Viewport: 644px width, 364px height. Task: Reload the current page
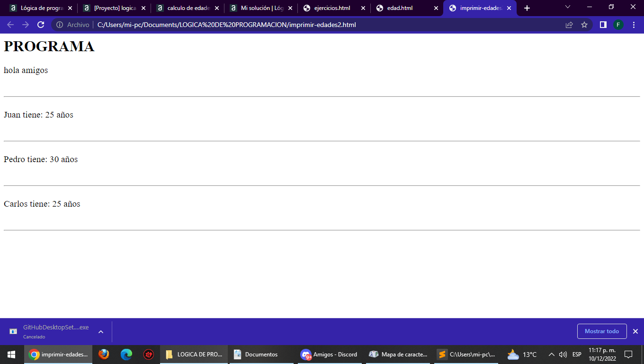(41, 25)
